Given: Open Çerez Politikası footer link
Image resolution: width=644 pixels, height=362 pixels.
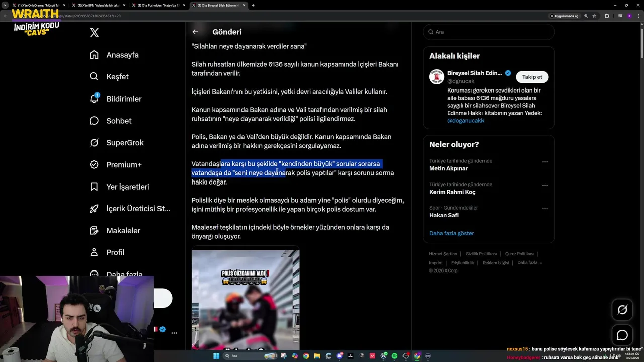Looking at the screenshot, I should click(x=520, y=254).
